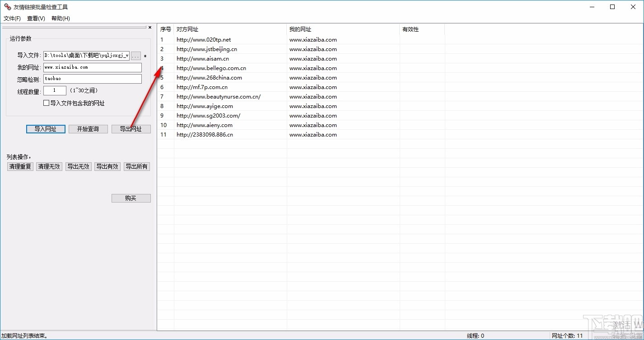The image size is (644, 340).
Task: Click the status text 加载网址列表结束。
Action: click(x=25, y=336)
